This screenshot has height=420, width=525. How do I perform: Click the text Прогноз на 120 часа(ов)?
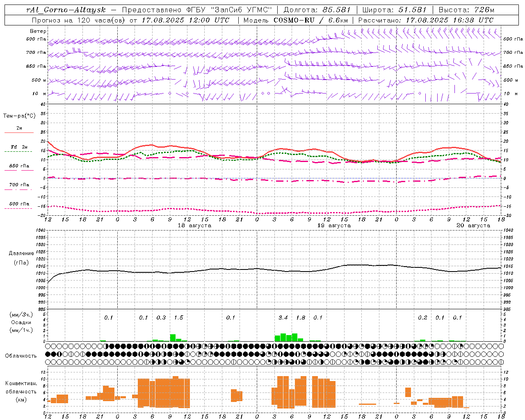click(x=78, y=20)
